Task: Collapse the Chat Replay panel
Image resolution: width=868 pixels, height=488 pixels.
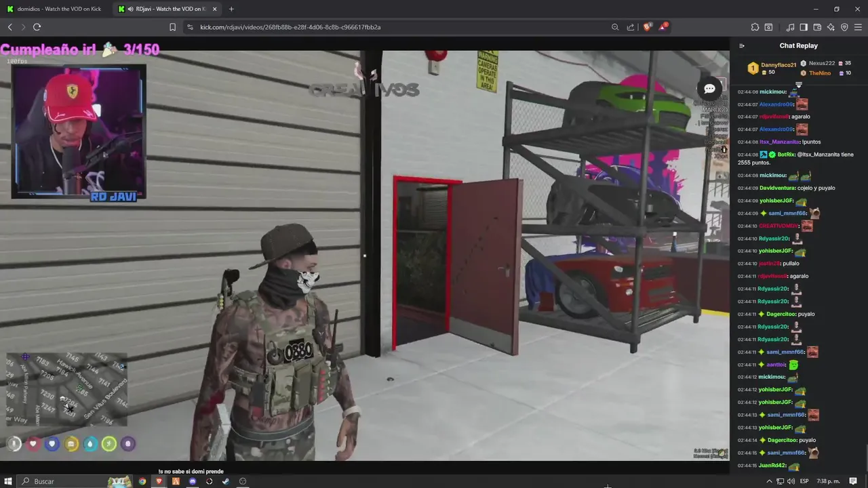Action: point(741,46)
